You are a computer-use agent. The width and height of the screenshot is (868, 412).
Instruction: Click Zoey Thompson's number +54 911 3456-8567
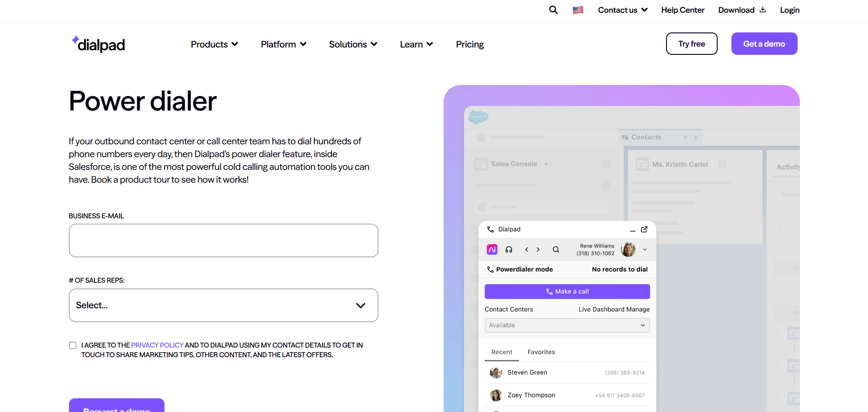coord(620,396)
